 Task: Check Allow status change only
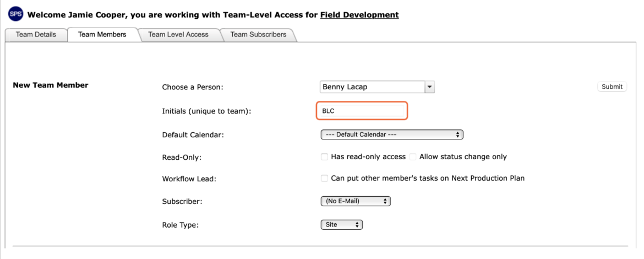pyautogui.click(x=413, y=157)
